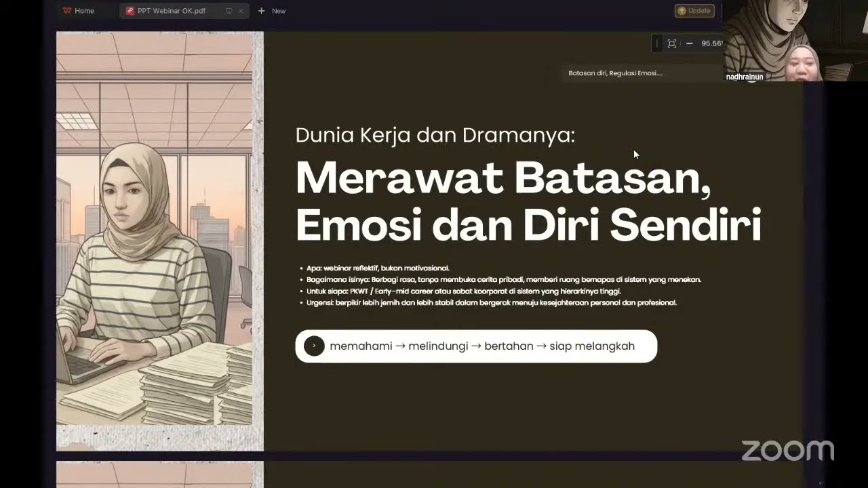
Task: Click the 'memahami → melindungi → bertahan' pill
Action: tap(476, 346)
